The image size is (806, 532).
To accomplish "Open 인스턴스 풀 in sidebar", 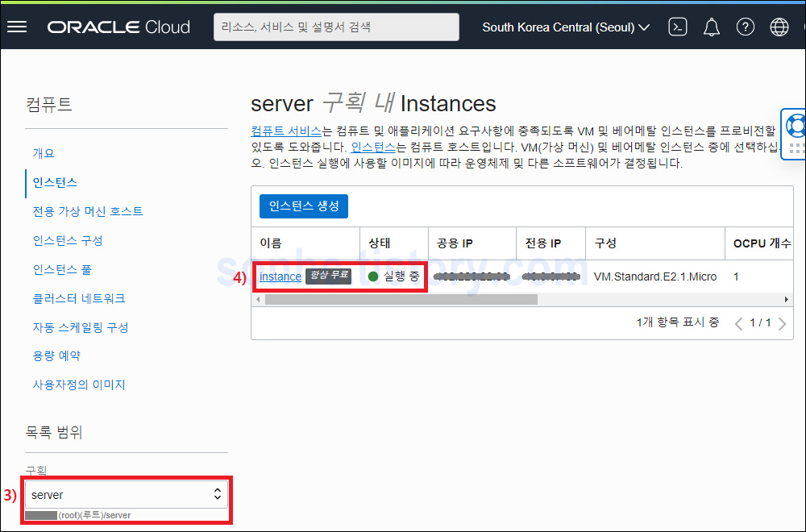I will click(x=62, y=269).
